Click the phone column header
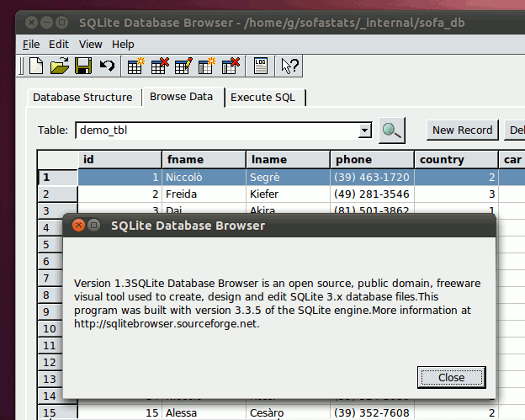Viewport: 525px width, 420px height. pos(372,159)
